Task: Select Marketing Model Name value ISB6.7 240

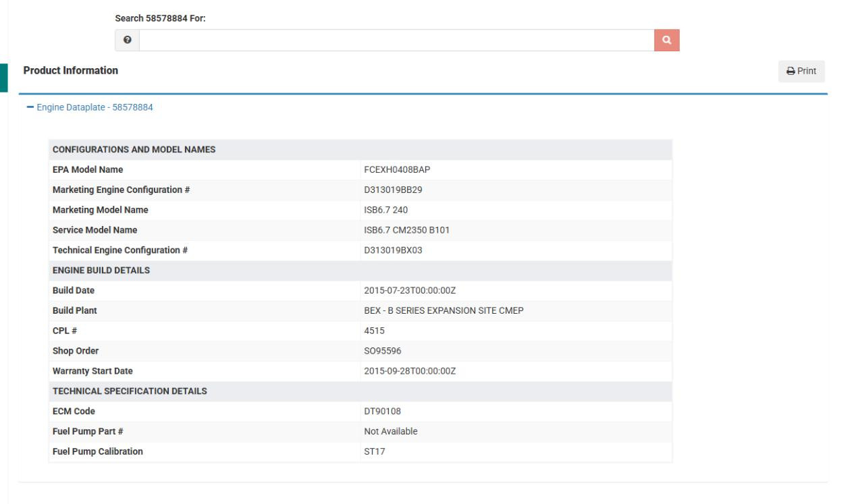Action: pyautogui.click(x=387, y=210)
